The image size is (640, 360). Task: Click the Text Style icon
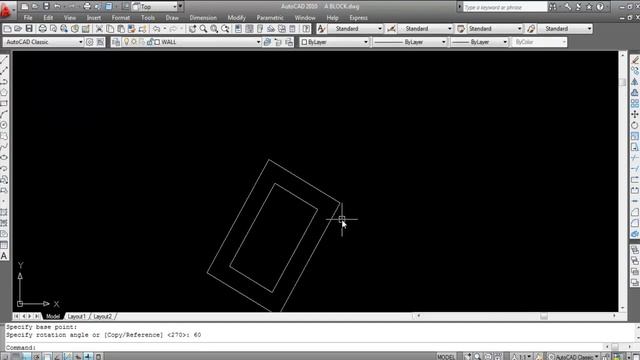coord(321,29)
